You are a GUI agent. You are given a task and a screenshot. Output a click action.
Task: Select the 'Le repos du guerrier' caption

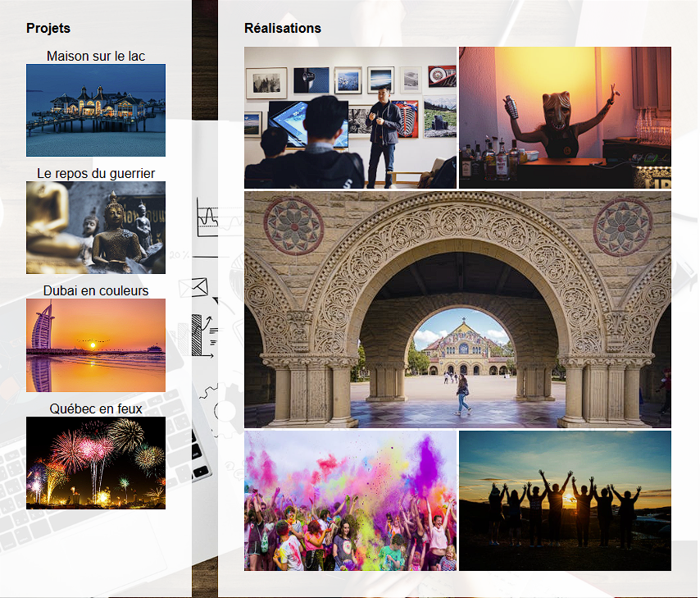96,173
